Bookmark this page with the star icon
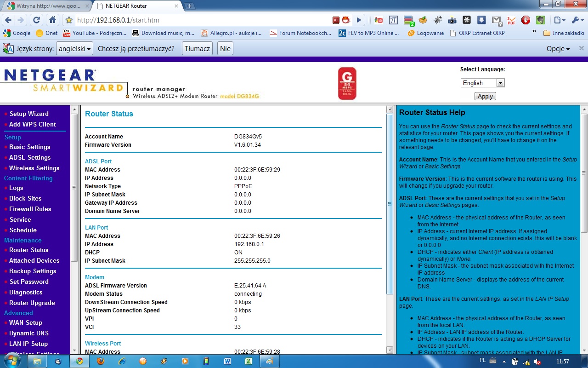 [x=69, y=20]
